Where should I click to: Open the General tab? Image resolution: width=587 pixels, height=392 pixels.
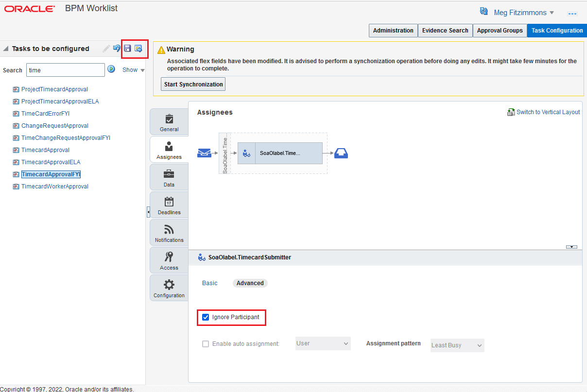pyautogui.click(x=169, y=122)
